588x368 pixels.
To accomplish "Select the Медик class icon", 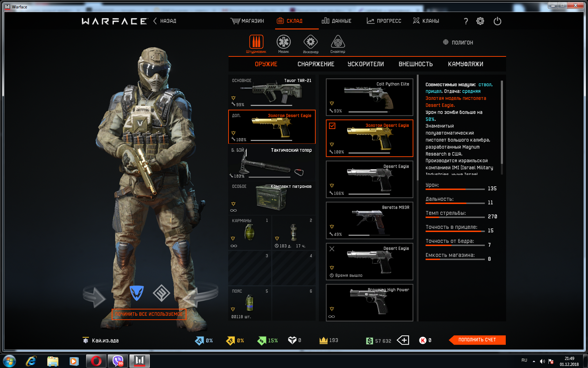I will tap(283, 42).
